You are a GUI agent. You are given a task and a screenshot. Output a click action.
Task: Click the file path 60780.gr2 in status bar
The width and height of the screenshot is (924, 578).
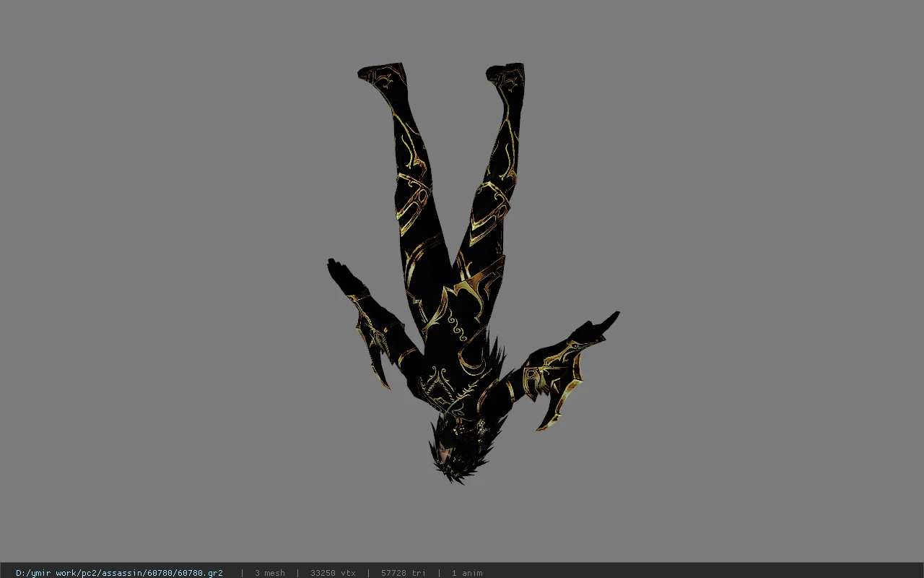click(x=119, y=573)
